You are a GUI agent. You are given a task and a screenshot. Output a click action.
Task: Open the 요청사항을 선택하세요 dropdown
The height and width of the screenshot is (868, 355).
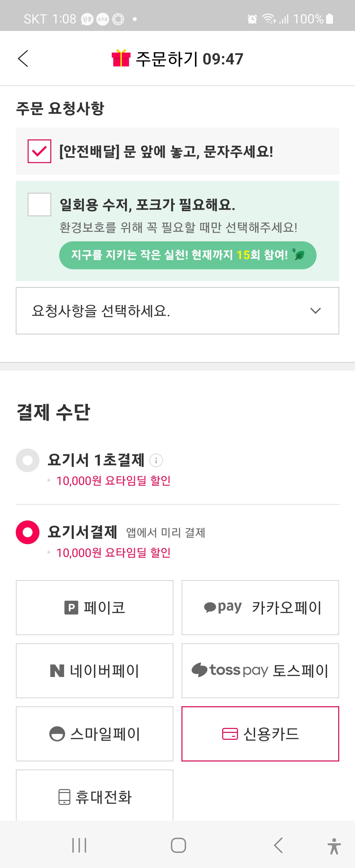168,311
